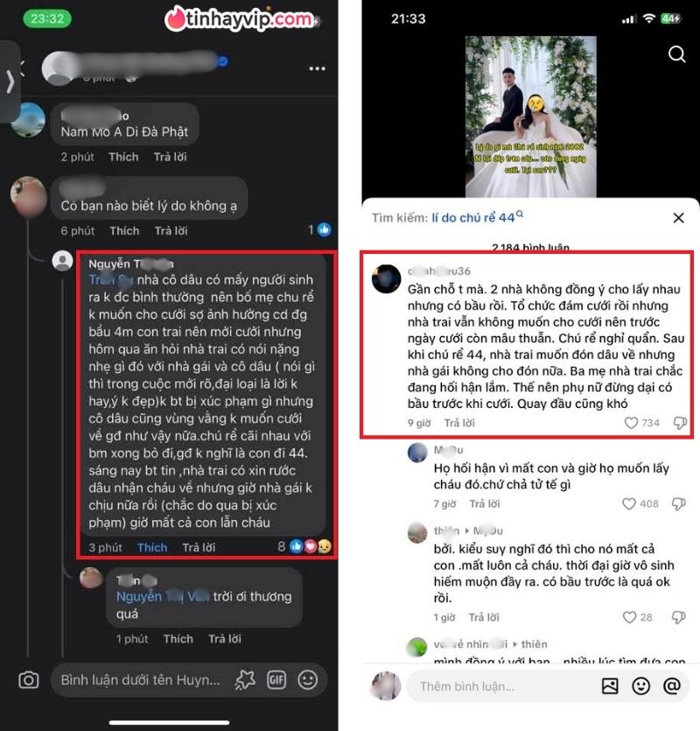Open the camera icon beside comment box
The image size is (700, 731).
(x=28, y=679)
